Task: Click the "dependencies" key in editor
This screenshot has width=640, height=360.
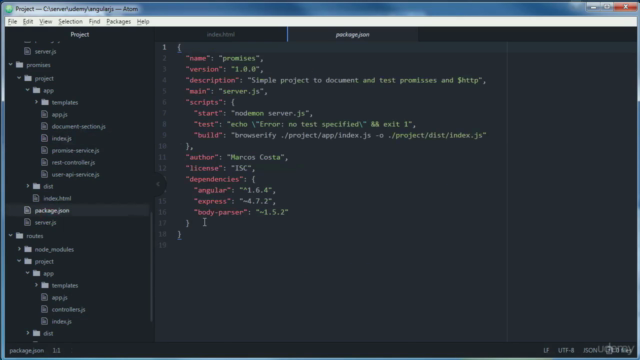Action: tap(214, 179)
